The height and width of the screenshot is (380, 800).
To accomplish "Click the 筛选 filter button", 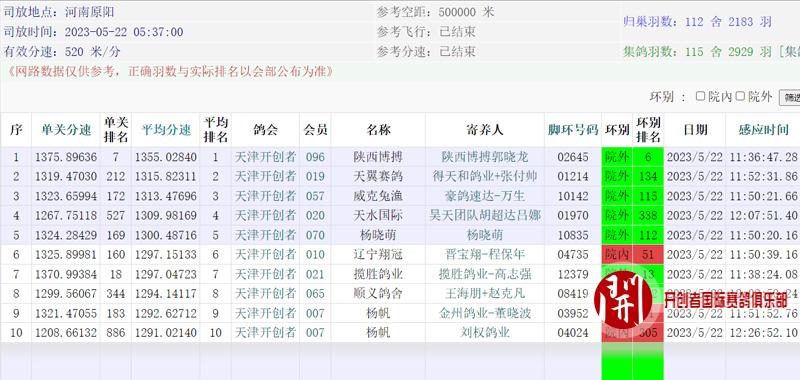I will coord(790,97).
